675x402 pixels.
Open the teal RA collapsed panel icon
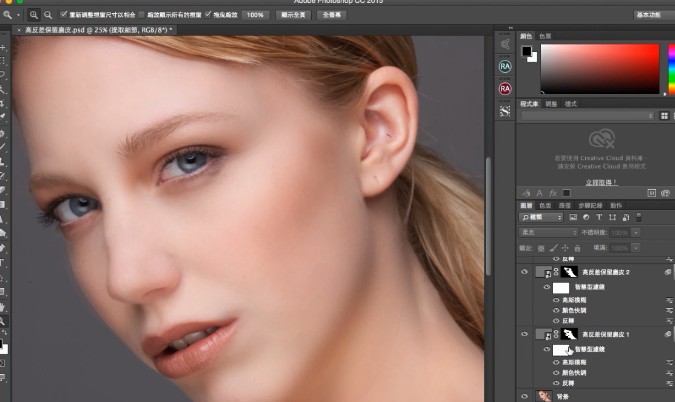click(x=505, y=66)
